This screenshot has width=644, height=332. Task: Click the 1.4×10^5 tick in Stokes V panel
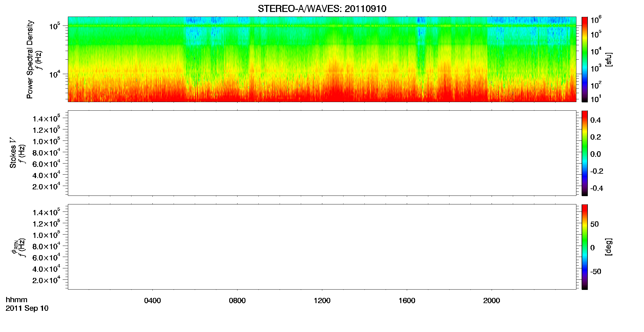pos(46,118)
